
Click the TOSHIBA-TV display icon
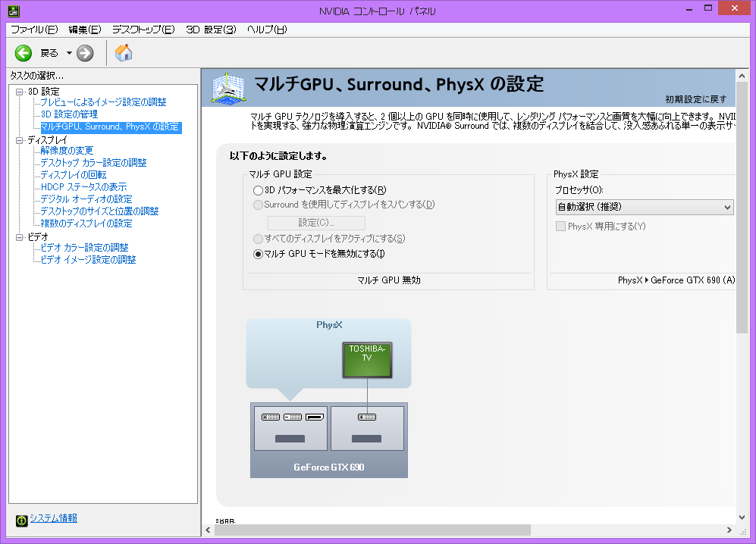click(x=367, y=359)
